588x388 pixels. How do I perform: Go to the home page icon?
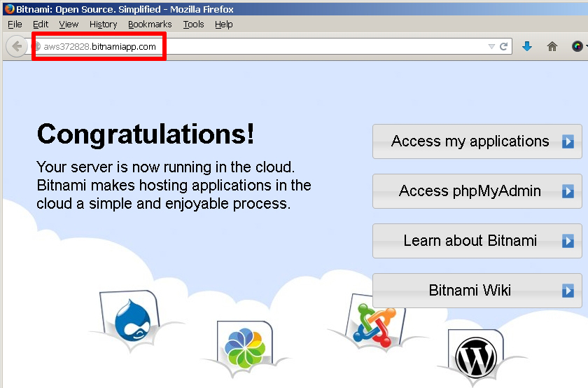click(552, 46)
